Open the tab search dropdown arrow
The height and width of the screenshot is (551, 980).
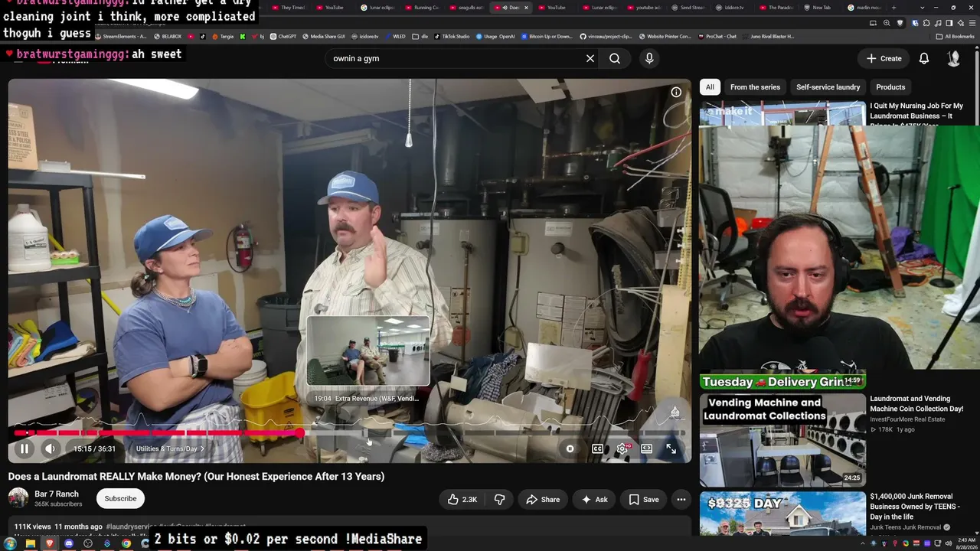click(923, 8)
